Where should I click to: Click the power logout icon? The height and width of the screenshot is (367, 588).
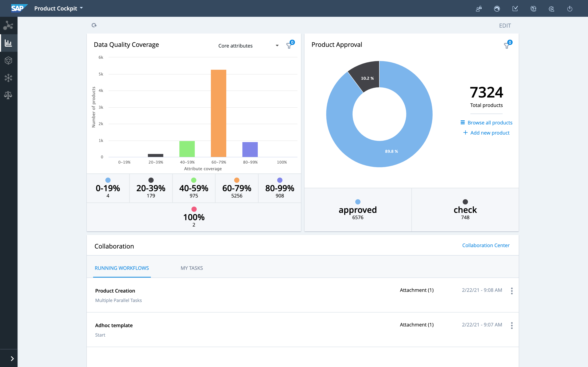point(569,9)
